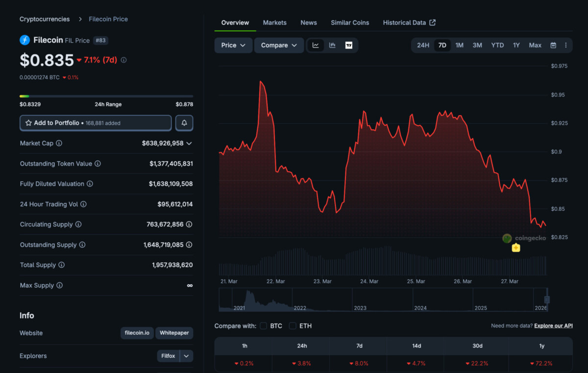
Task: Switch to the Markets tab
Action: (x=274, y=23)
